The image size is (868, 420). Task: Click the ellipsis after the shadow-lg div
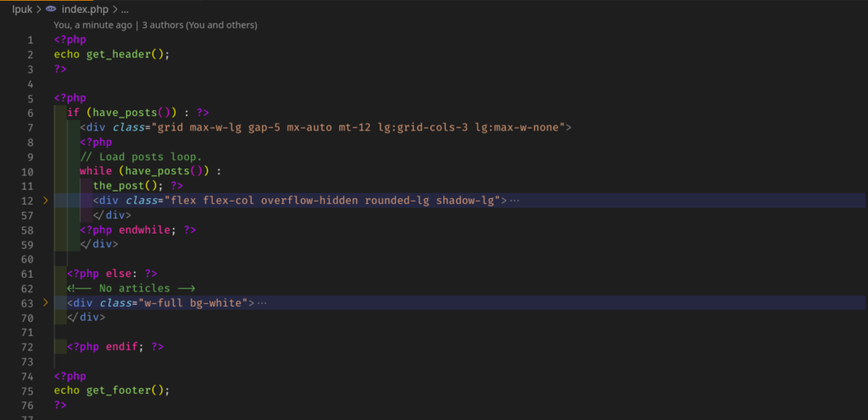point(513,201)
